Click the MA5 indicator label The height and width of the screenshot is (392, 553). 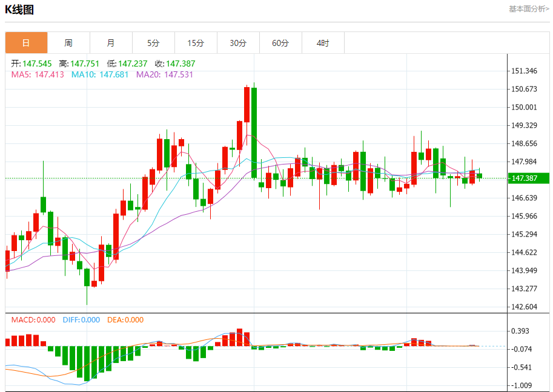point(36,74)
